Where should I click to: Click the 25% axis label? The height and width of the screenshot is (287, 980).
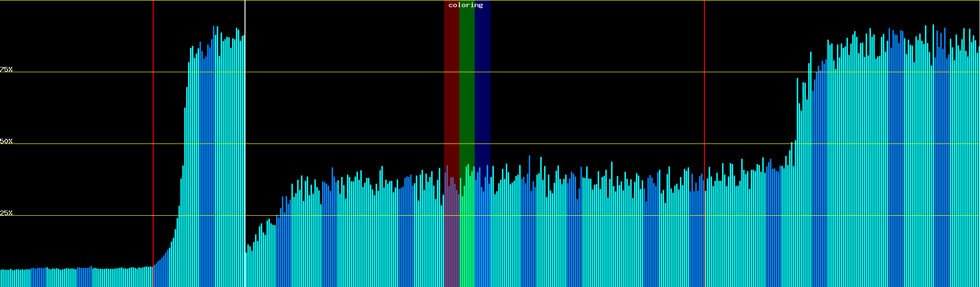pos(7,213)
